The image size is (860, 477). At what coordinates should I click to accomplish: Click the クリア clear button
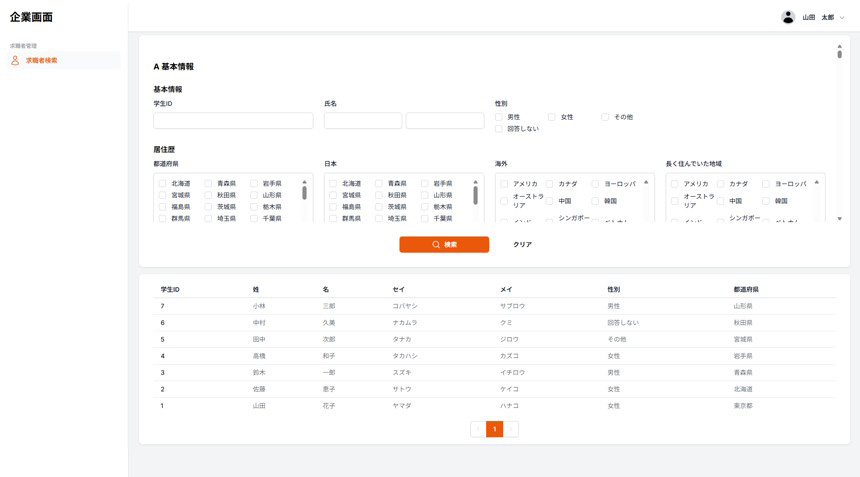[x=522, y=245]
